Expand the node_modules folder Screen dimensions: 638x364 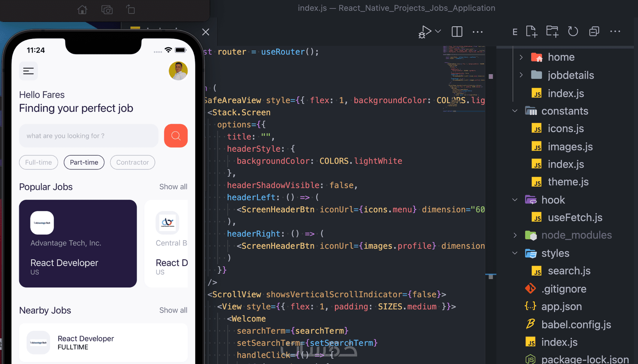(x=515, y=235)
